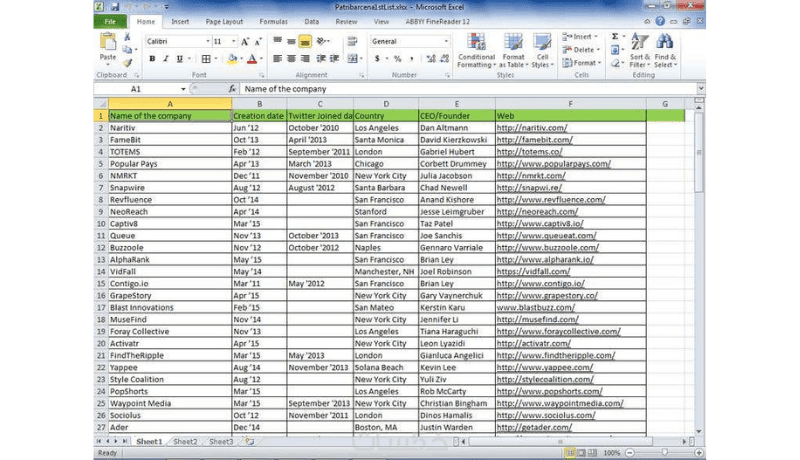Click the Save icon in Quick Access Toolbar
The height and width of the screenshot is (460, 800).
(x=115, y=7)
